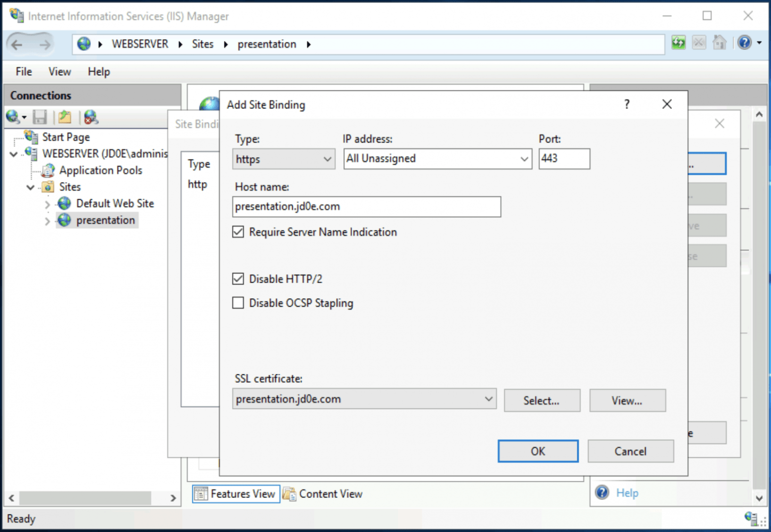Viewport: 771px width, 532px height.
Task: Click the Home icon near the address bar
Action: click(719, 43)
